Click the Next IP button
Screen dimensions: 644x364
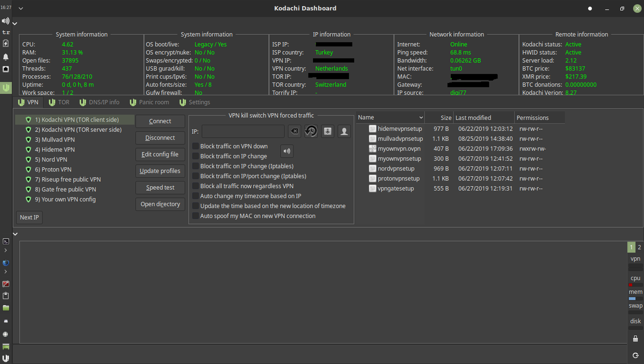tap(29, 217)
